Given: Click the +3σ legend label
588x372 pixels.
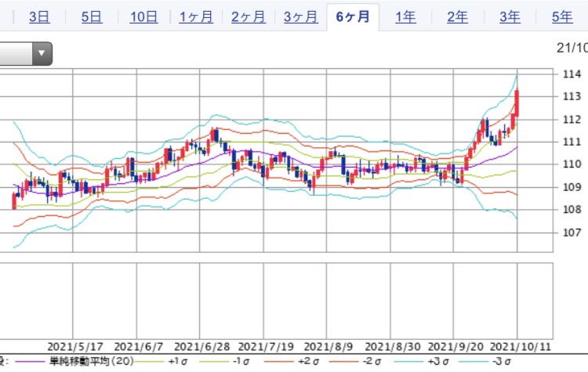Looking at the screenshot, I should coord(438,362).
